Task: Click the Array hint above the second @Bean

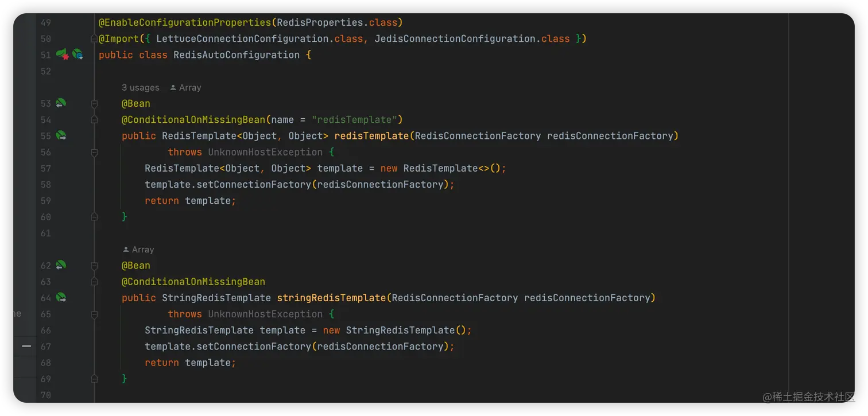Action: 142,249
